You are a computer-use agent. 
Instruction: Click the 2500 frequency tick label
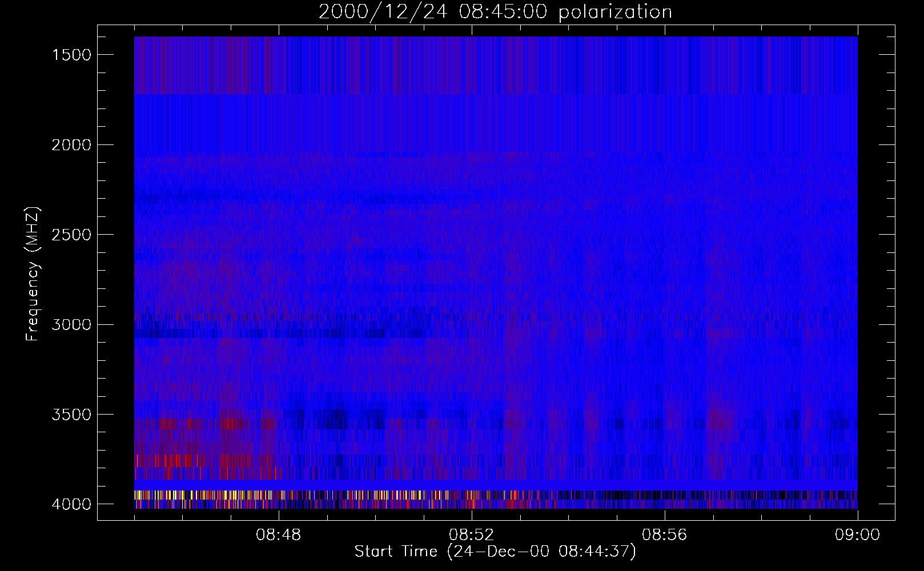pos(71,235)
